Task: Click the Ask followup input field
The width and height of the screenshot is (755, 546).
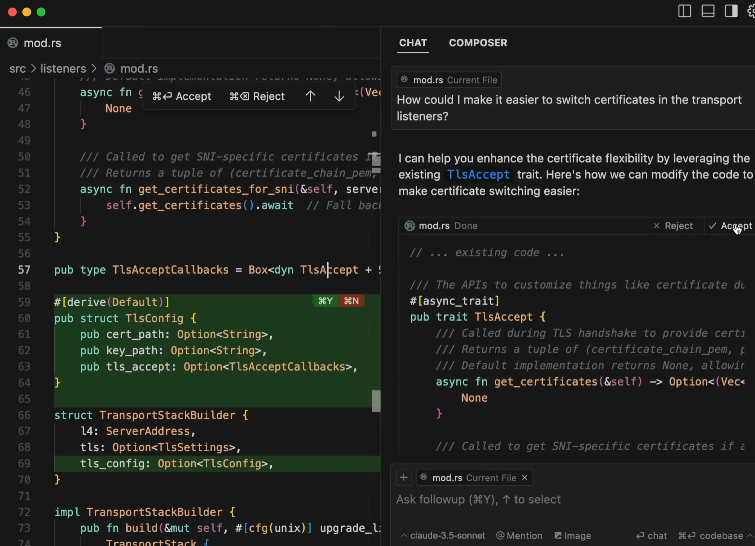Action: pos(573,499)
